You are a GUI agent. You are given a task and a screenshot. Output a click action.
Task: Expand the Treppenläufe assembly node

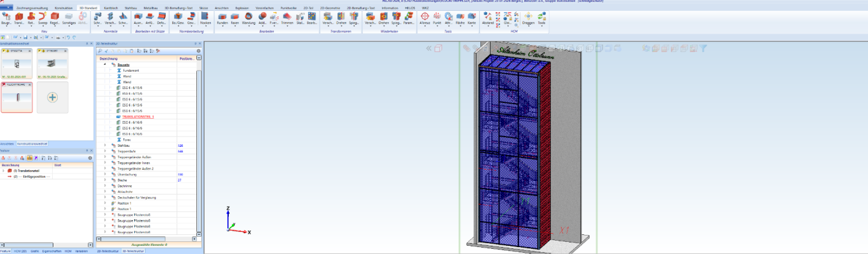click(x=105, y=151)
